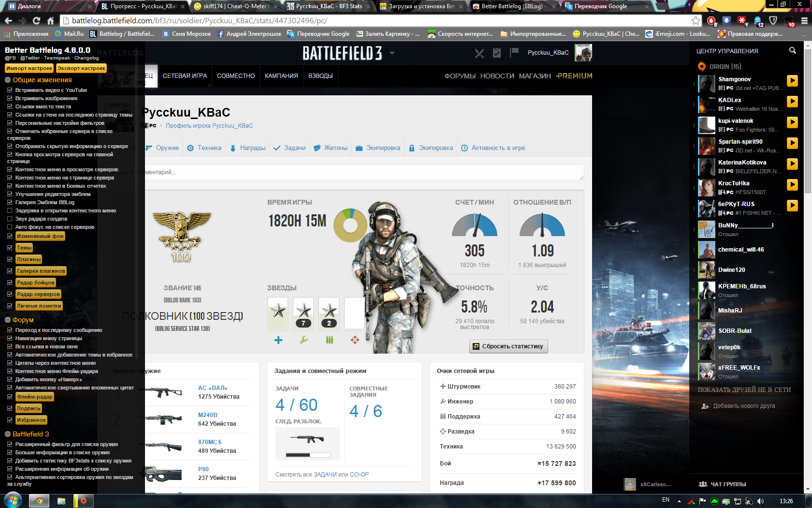The image size is (812, 508).
Task: Click the crosshair recon class icon
Action: pos(355,340)
